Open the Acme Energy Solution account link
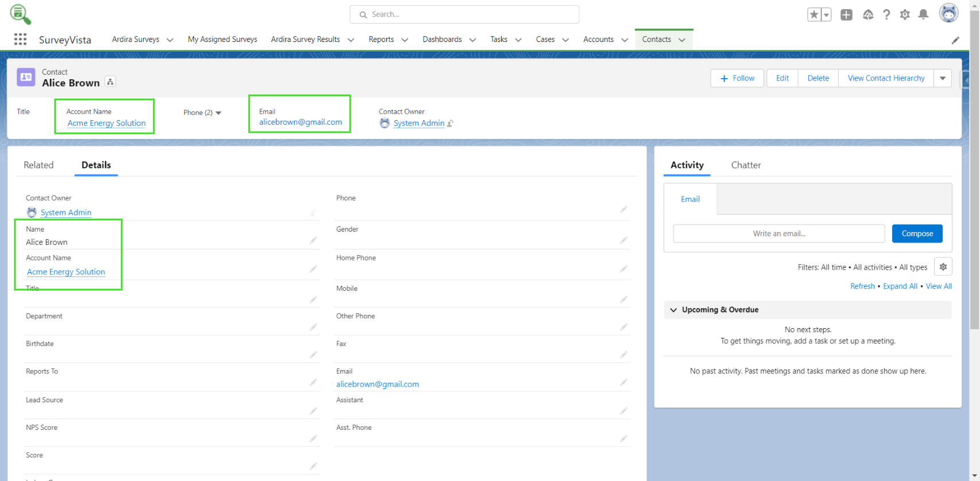Image resolution: width=980 pixels, height=481 pixels. click(106, 123)
